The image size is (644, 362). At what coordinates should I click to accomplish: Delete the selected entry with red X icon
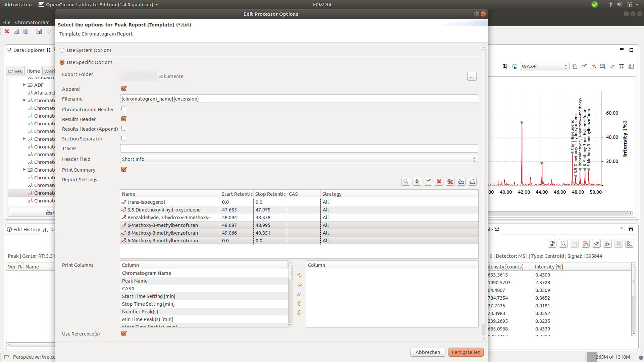pyautogui.click(x=439, y=181)
